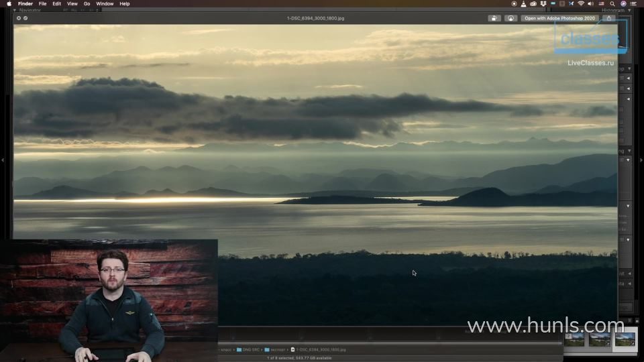
Task: Click Open with Adobe Photoshop 2020 button
Action: (x=559, y=18)
